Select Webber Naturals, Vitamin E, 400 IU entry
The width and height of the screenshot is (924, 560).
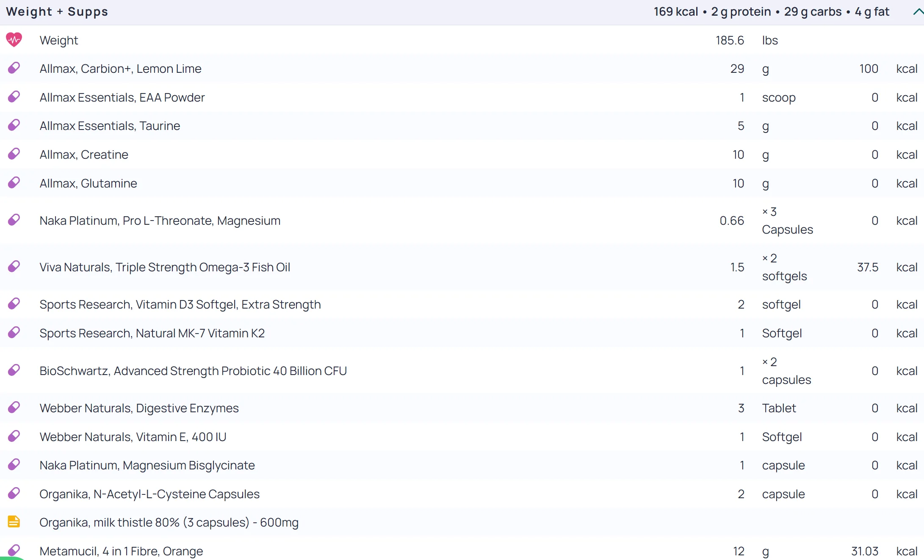[133, 437]
